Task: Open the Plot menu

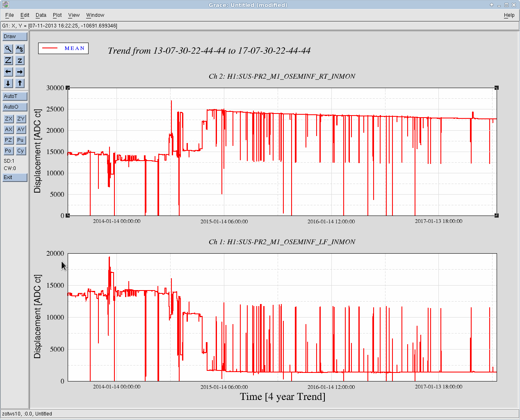Action: (x=57, y=15)
